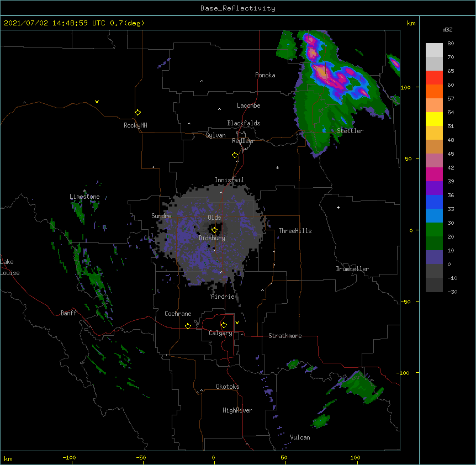Viewport: 476px width, 465px height.
Task: Select the Drumheller city label
Action: [352, 269]
